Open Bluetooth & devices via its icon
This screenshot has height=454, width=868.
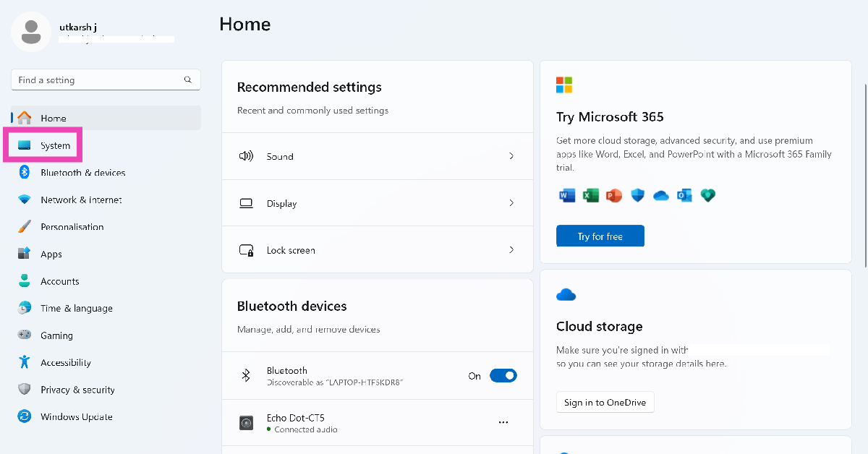(25, 173)
